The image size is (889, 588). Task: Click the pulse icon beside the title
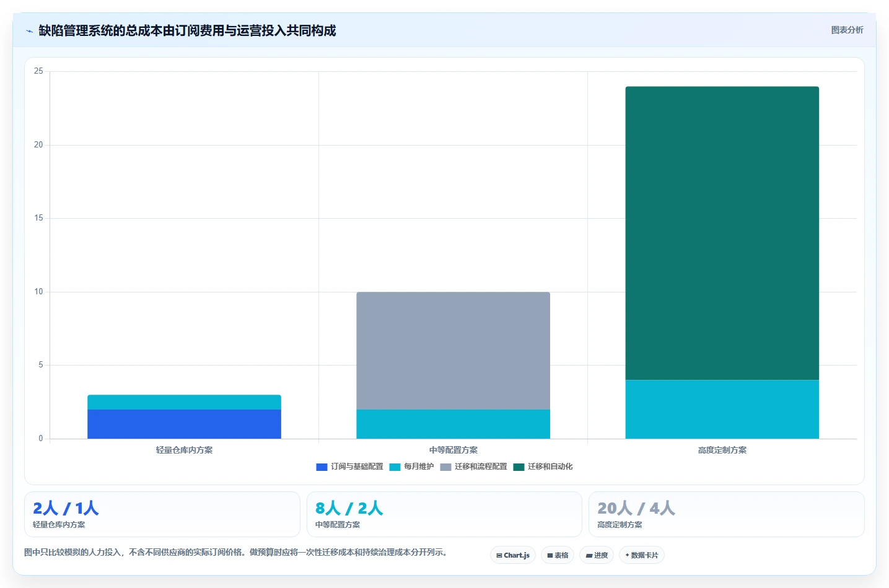click(29, 31)
